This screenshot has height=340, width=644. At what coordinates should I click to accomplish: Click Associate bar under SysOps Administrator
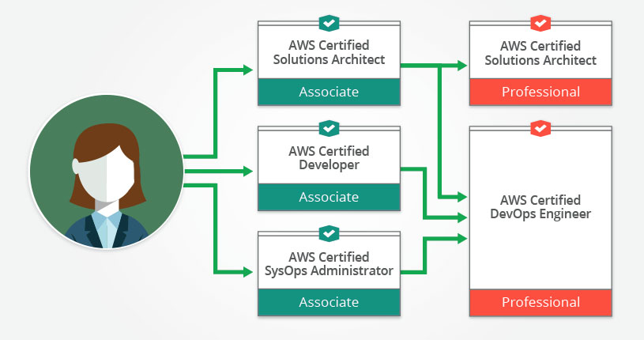tap(329, 302)
